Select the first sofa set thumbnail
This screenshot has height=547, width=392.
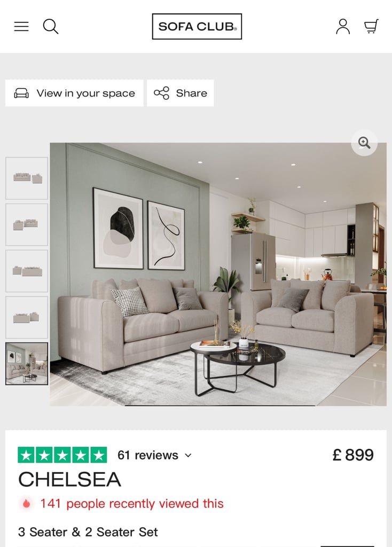(27, 178)
